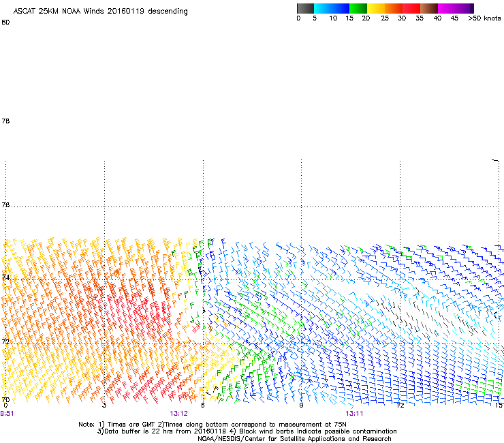The width and height of the screenshot is (504, 443).
Task: Click the 12 longitude axis label
Action: click(x=400, y=406)
